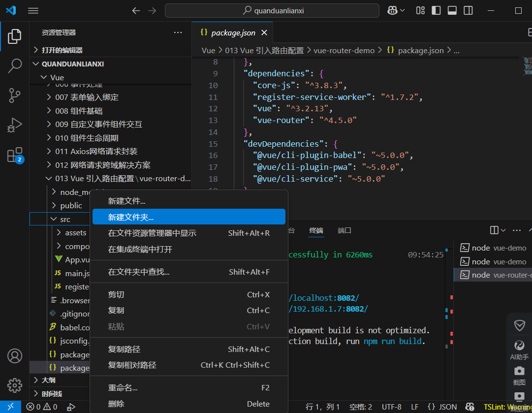Viewport: 532px width, 413px height.
Task: Open the split terminal dropdown arrow
Action: (x=503, y=230)
